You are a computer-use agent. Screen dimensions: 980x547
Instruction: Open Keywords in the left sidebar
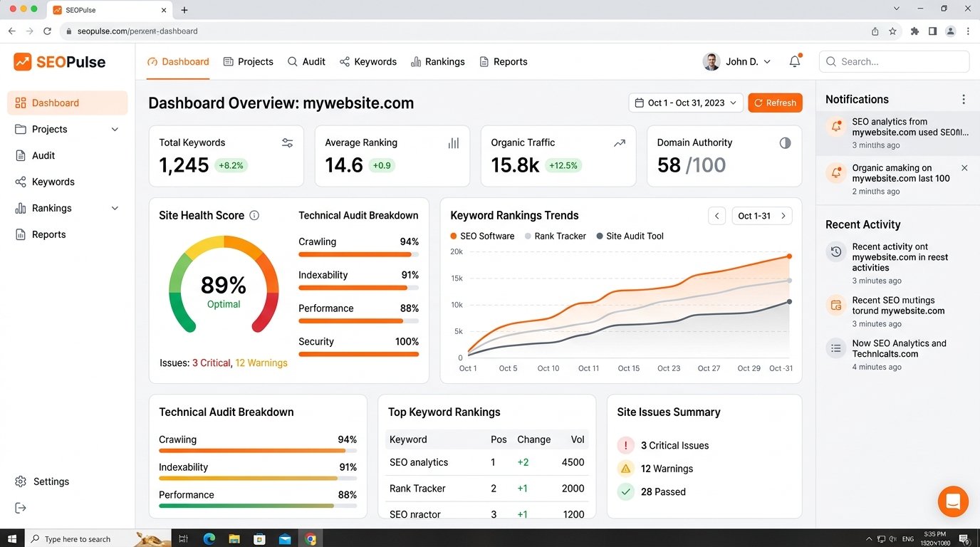point(68,182)
